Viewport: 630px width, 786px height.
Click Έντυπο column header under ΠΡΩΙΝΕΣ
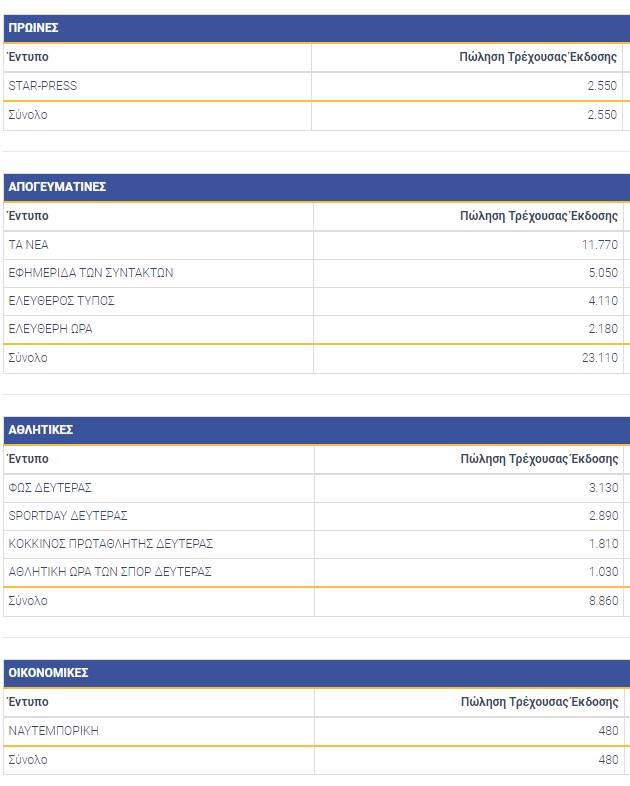[x=28, y=57]
